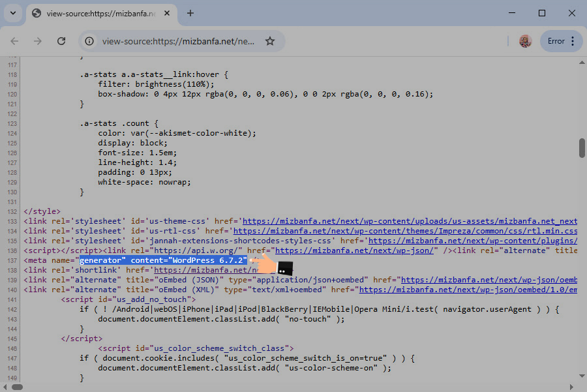The image size is (587, 392).
Task: Click horizontal scrollbar thumb
Action: coord(17,387)
